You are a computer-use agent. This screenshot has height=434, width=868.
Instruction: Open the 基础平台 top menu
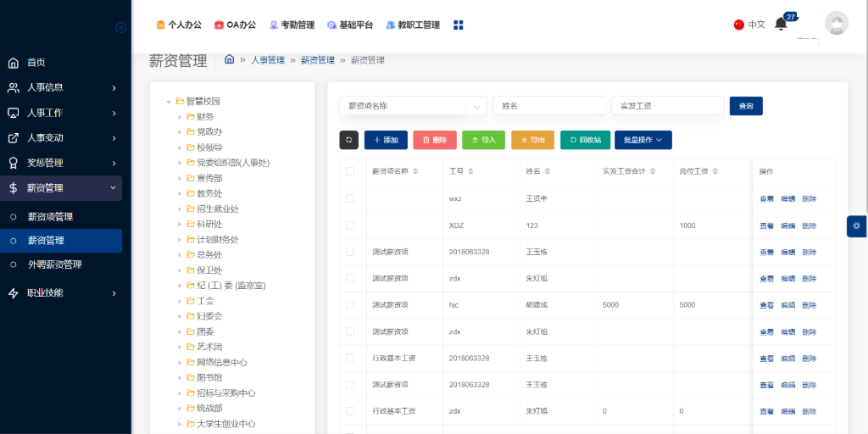coord(350,25)
